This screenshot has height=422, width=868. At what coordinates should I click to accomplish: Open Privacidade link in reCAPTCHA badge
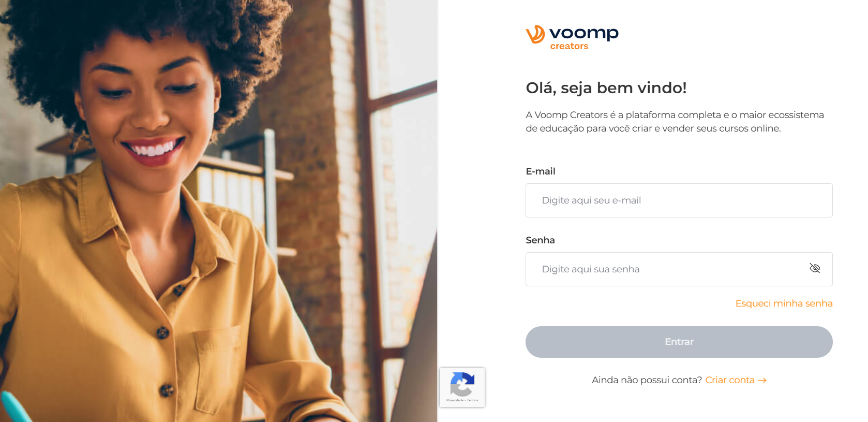[x=455, y=400]
